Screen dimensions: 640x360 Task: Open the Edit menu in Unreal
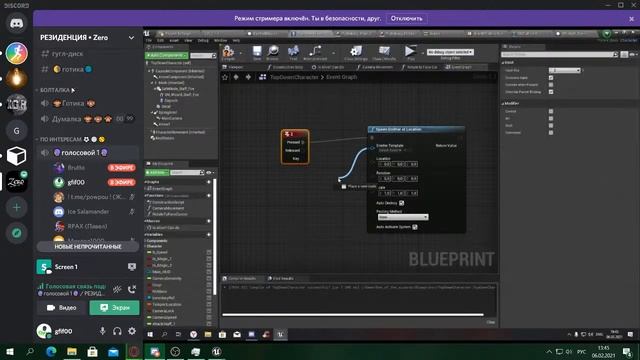coord(160,40)
